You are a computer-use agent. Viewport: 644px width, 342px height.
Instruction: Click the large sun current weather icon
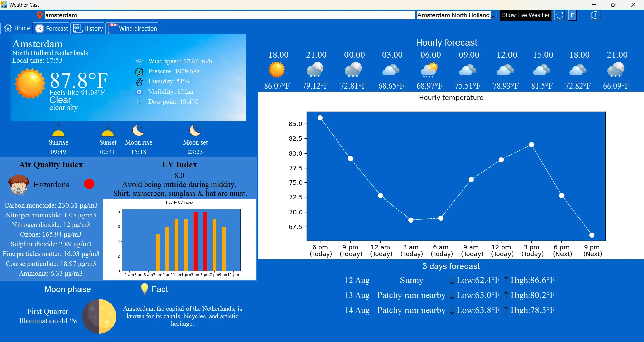click(30, 84)
